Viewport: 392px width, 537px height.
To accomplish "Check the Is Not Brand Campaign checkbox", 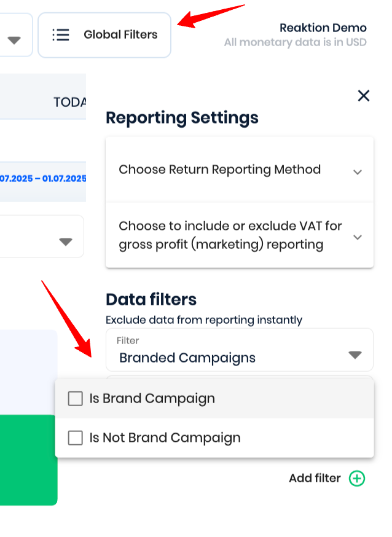I will click(x=76, y=437).
